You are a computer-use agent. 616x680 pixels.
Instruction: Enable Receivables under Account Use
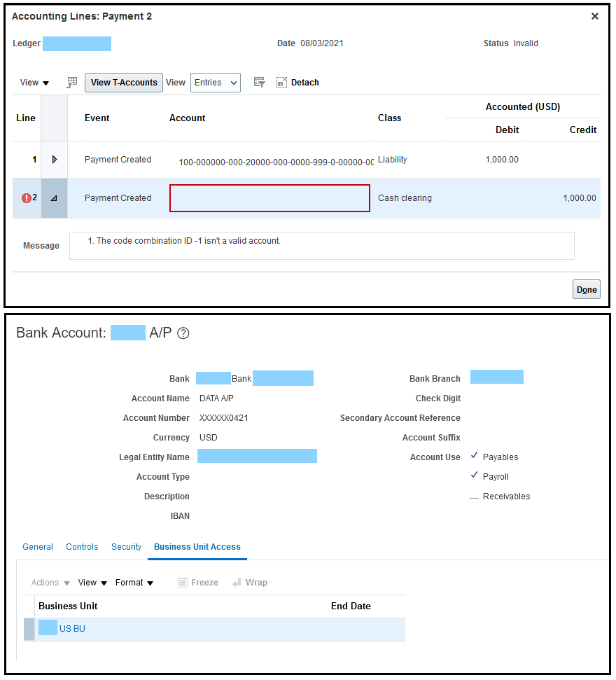(474, 496)
